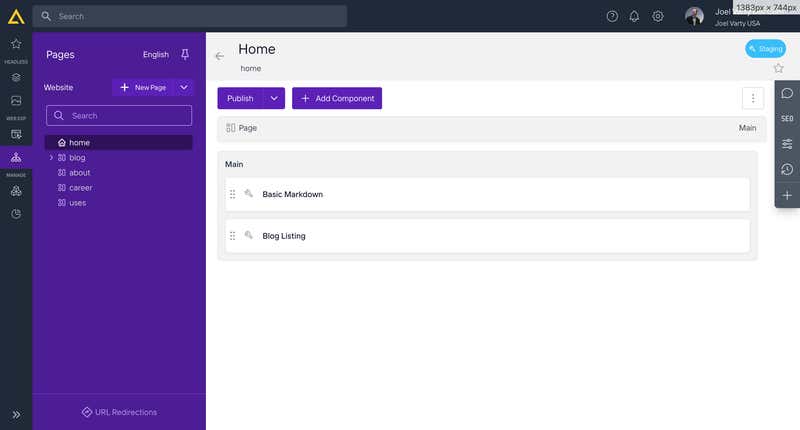Select the blog page in tree
Screen dimensions: 800x430
pos(77,158)
